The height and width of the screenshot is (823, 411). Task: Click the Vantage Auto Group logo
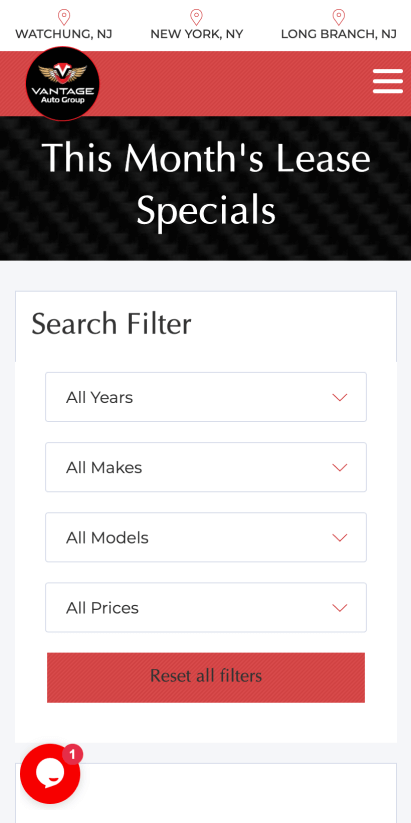62,84
